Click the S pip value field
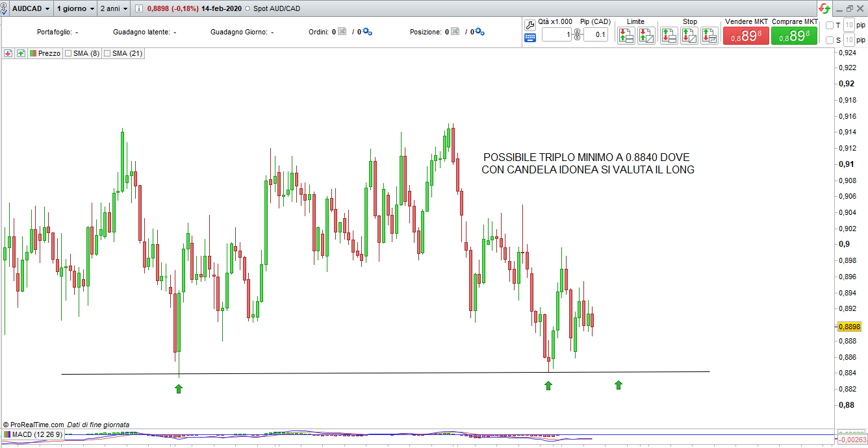 point(848,40)
